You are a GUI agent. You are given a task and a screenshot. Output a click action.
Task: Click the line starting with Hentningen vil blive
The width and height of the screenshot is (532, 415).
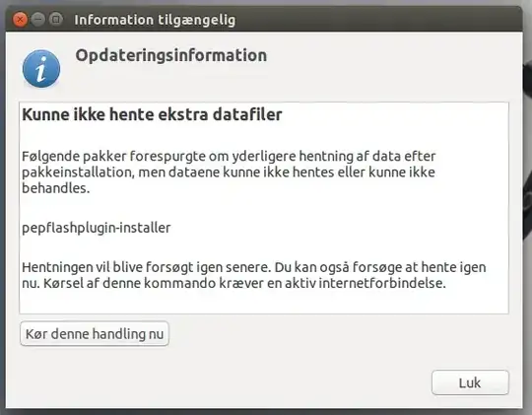[x=254, y=267]
